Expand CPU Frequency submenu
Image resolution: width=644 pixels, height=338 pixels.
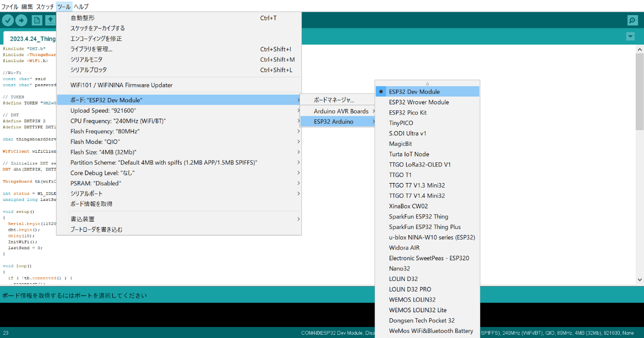(179, 121)
